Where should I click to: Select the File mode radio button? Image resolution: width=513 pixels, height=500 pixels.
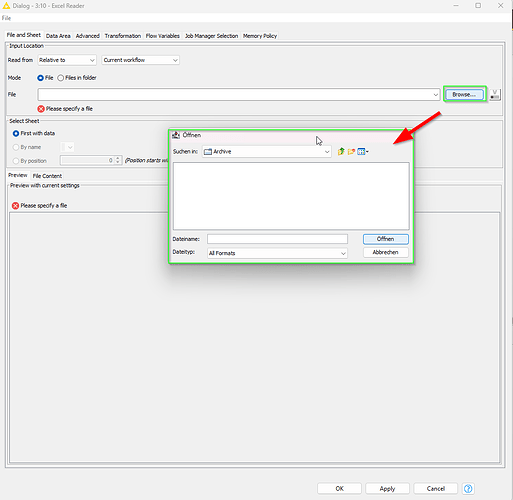(x=40, y=78)
